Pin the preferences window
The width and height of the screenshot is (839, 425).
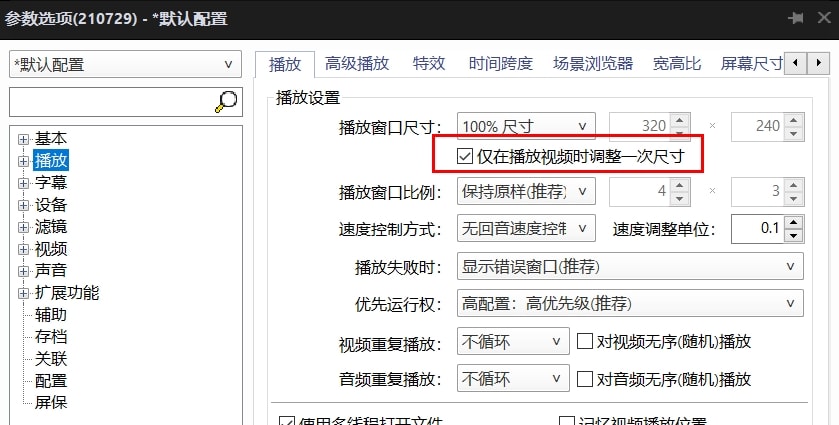coord(796,18)
